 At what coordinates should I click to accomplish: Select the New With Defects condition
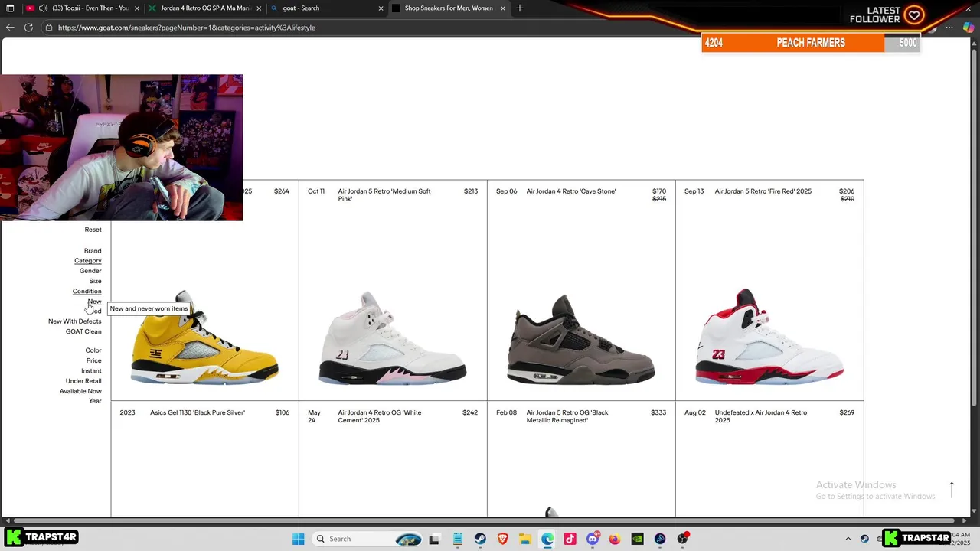tap(75, 321)
